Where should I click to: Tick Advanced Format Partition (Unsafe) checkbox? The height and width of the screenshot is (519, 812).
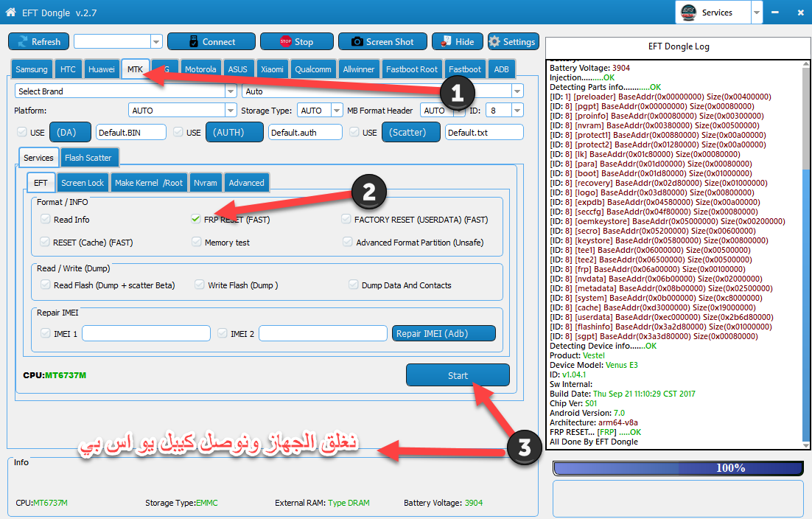348,242
